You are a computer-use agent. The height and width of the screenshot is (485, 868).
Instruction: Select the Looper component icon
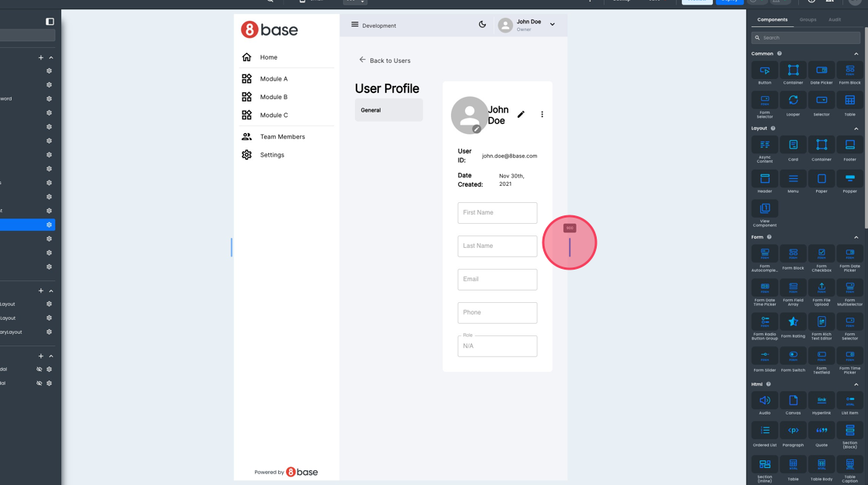pyautogui.click(x=793, y=100)
